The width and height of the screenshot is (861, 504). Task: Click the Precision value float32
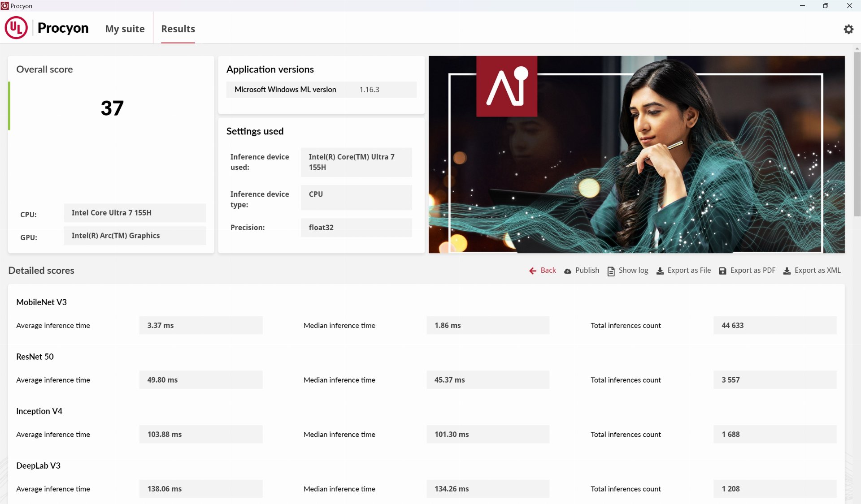356,228
